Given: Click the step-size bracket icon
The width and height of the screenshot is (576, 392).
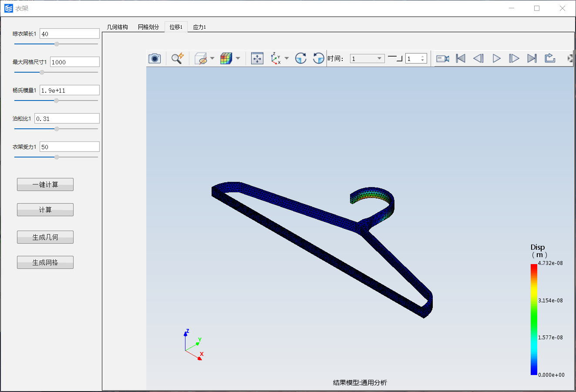Looking at the screenshot, I should (x=395, y=58).
